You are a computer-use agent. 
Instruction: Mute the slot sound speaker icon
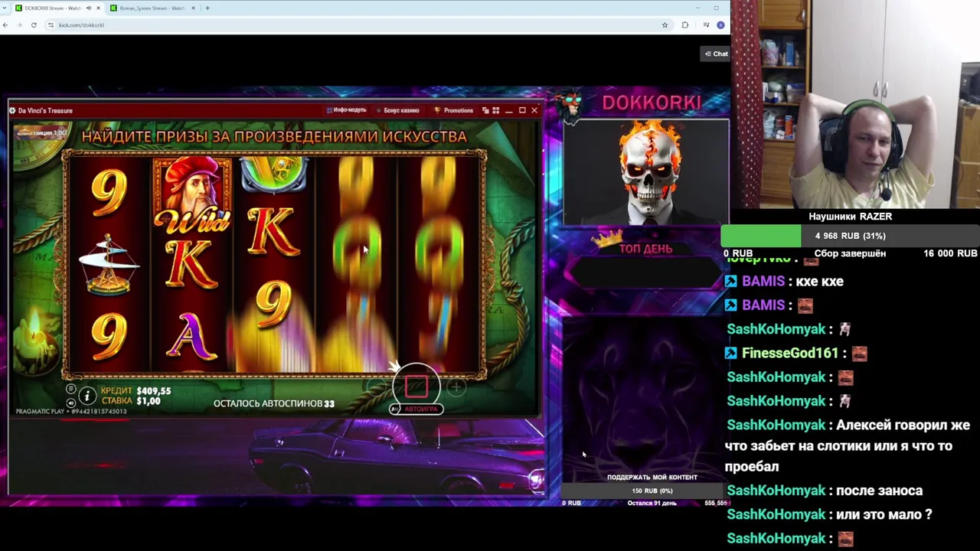[71, 403]
